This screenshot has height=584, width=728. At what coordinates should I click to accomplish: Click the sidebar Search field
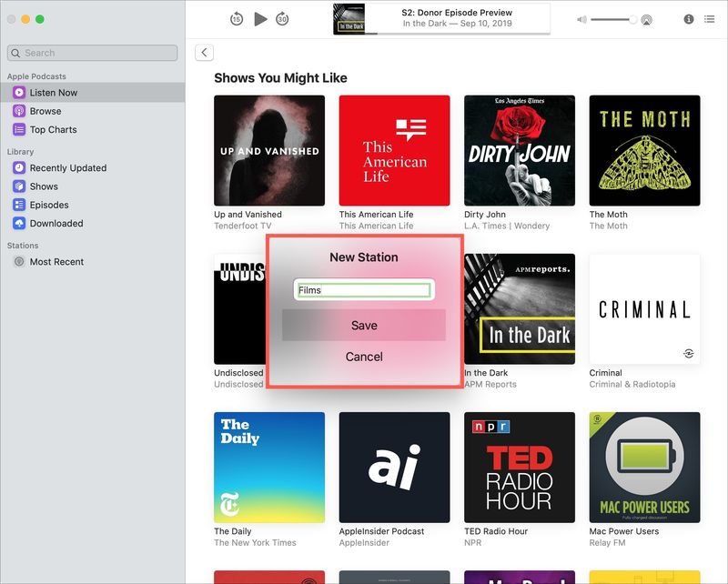point(93,53)
